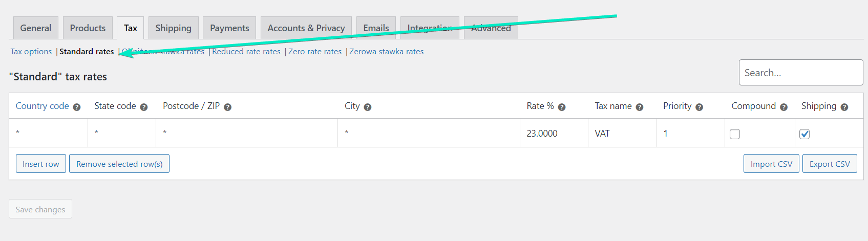868x241 pixels.
Task: Click help icon beside Priority
Action: point(700,107)
